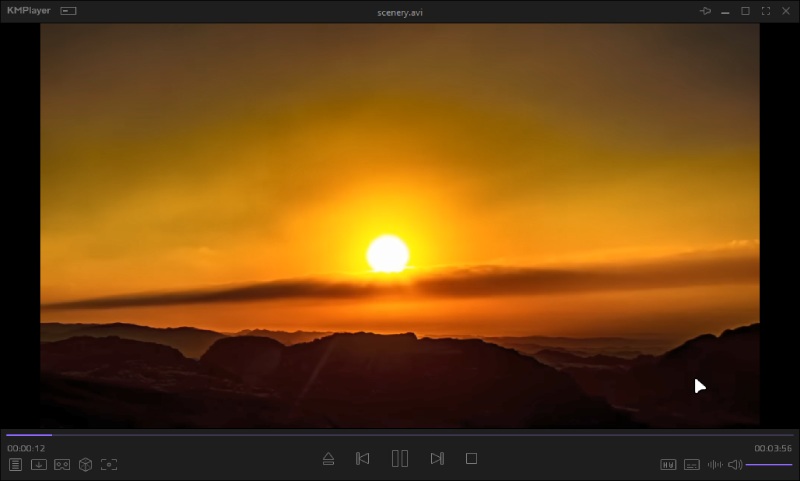The height and width of the screenshot is (481, 800).
Task: Skip to the next track
Action: 437,458
